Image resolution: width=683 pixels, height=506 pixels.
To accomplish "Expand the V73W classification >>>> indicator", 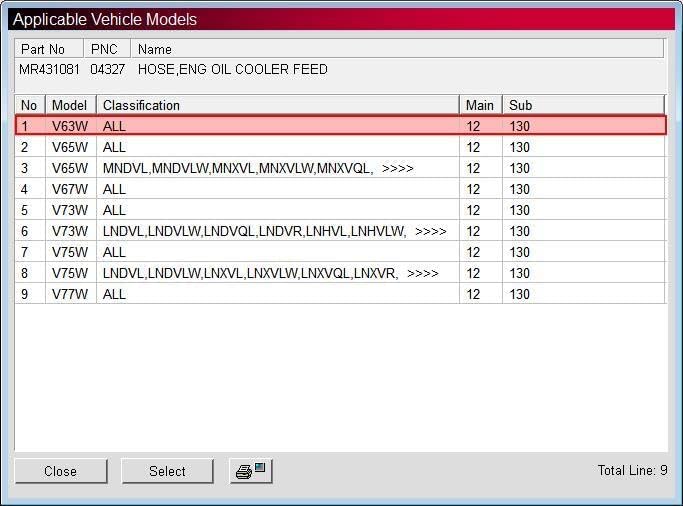I will (431, 231).
